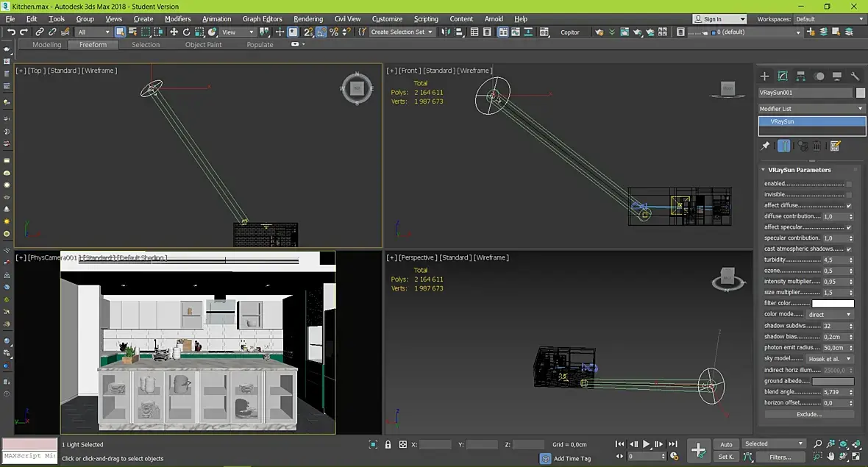This screenshot has height=467, width=868.
Task: Toggle the VRaySun enabled checkbox
Action: [x=849, y=184]
